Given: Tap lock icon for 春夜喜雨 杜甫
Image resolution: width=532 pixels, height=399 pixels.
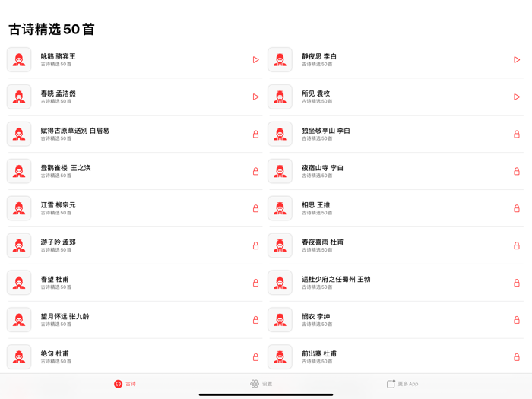Looking at the screenshot, I should 517,245.
